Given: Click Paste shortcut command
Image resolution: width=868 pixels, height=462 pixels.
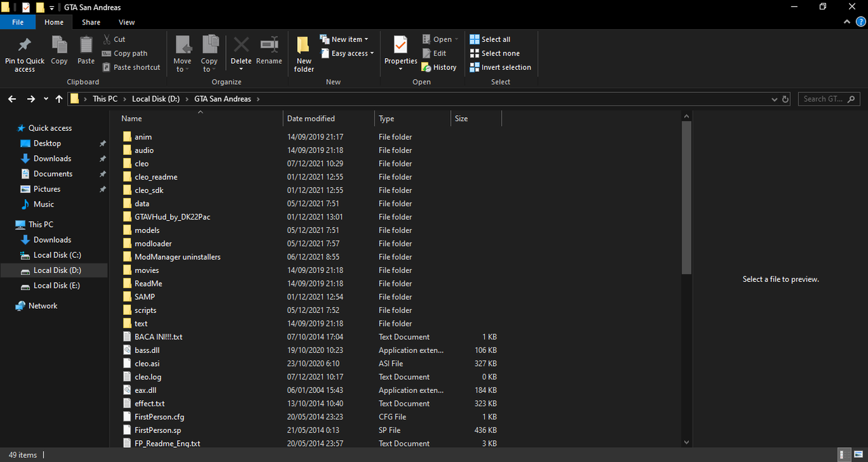Looking at the screenshot, I should [x=132, y=67].
